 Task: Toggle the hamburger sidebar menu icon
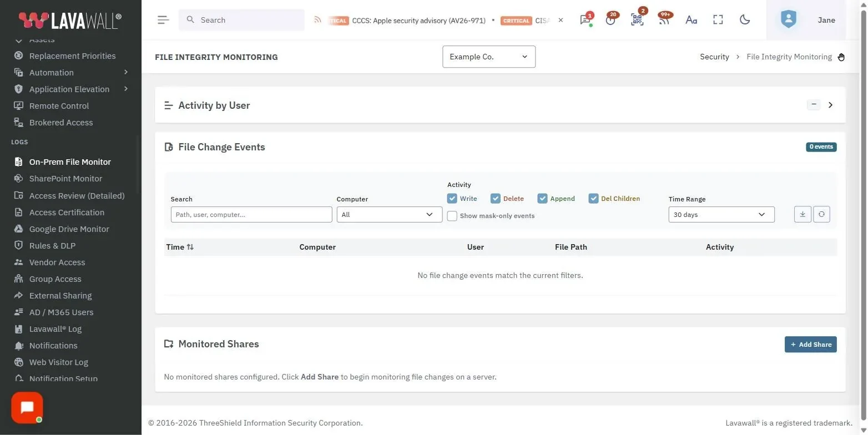click(x=163, y=20)
